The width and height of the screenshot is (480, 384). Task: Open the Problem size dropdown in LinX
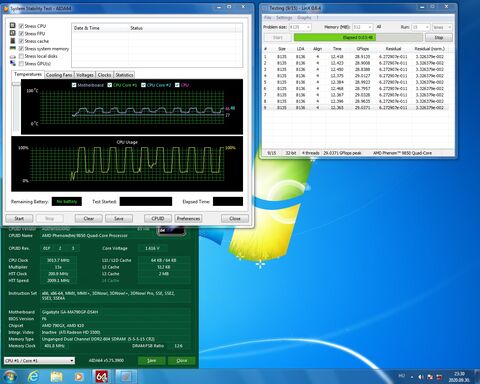(x=300, y=27)
